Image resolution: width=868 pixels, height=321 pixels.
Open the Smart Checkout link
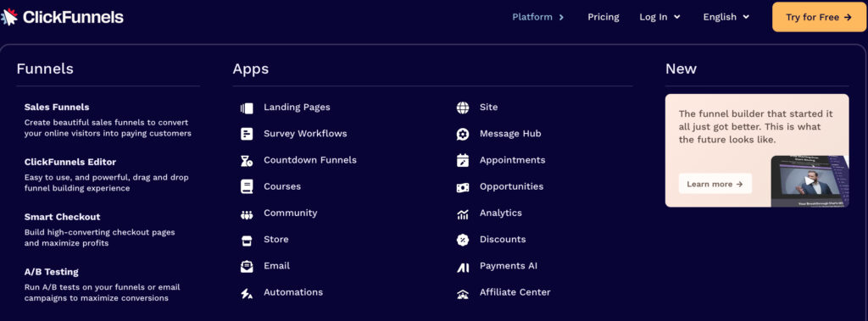[x=62, y=217]
